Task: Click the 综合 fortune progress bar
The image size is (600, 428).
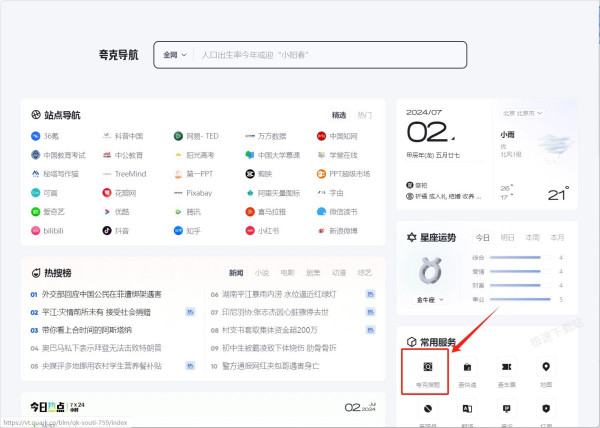Action: point(520,257)
